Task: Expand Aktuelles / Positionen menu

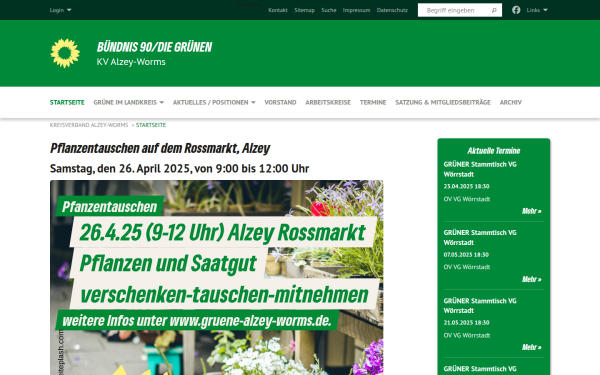Action: coord(214,102)
